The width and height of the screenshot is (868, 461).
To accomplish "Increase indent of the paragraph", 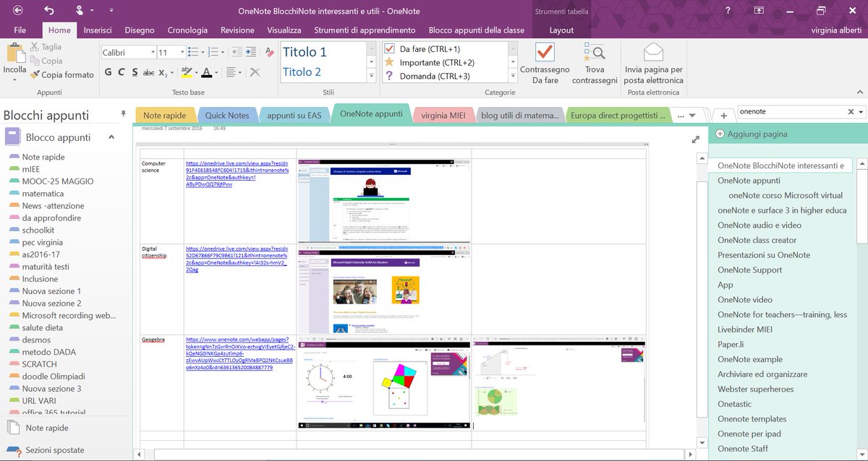I will tap(252, 52).
